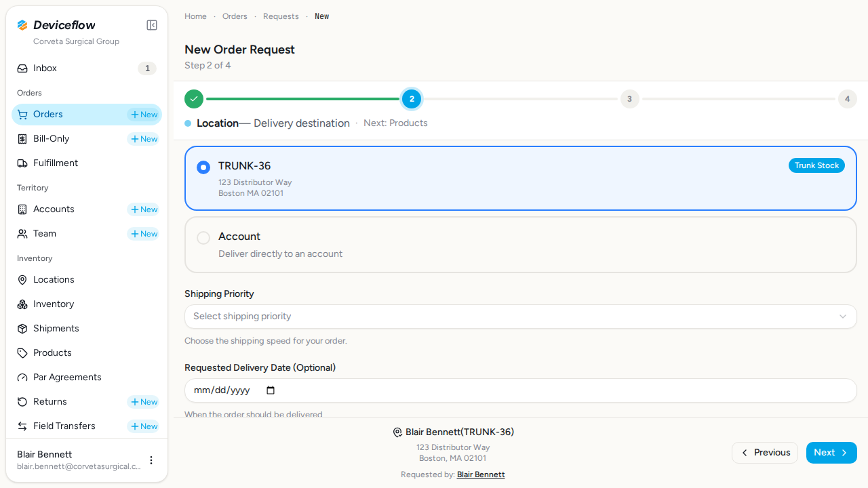
Task: Add a new account via New
Action: 144,209
